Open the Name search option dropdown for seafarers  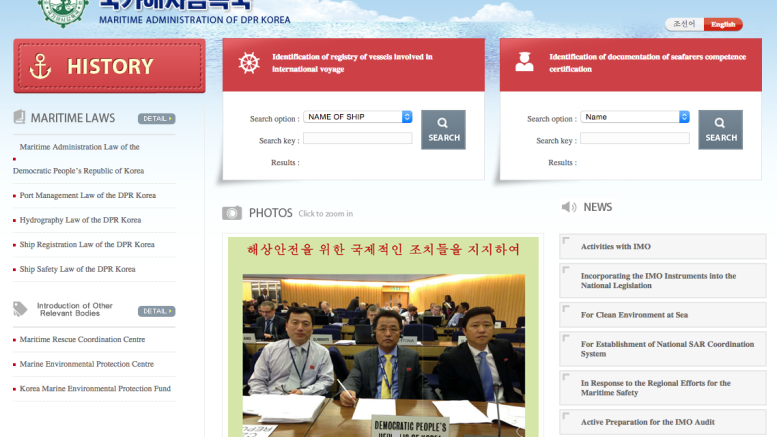click(635, 117)
